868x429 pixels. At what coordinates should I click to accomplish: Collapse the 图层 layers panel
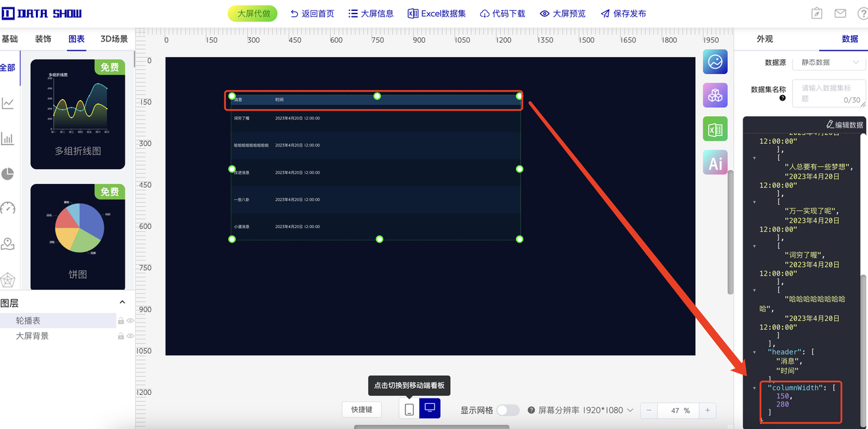(x=122, y=303)
